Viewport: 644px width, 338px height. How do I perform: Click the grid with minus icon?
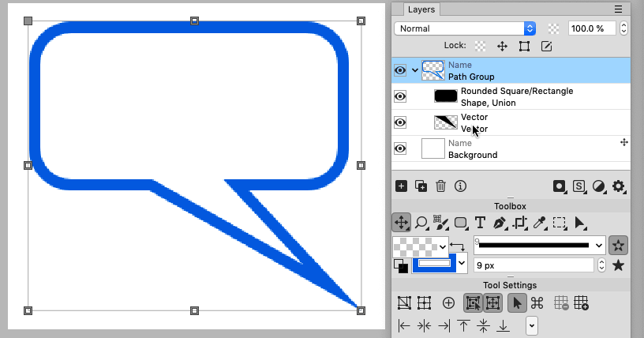(x=561, y=303)
